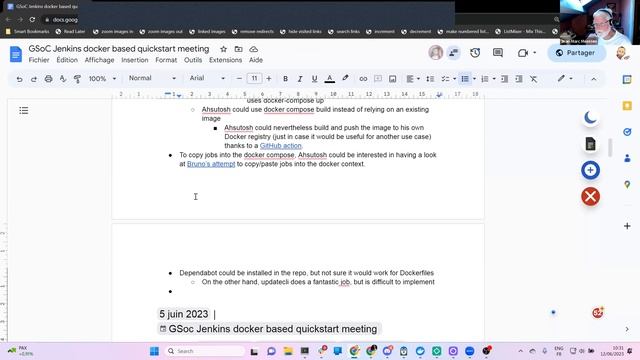Open the Aide menu
Viewport: 640px width, 360px height.
(x=256, y=60)
